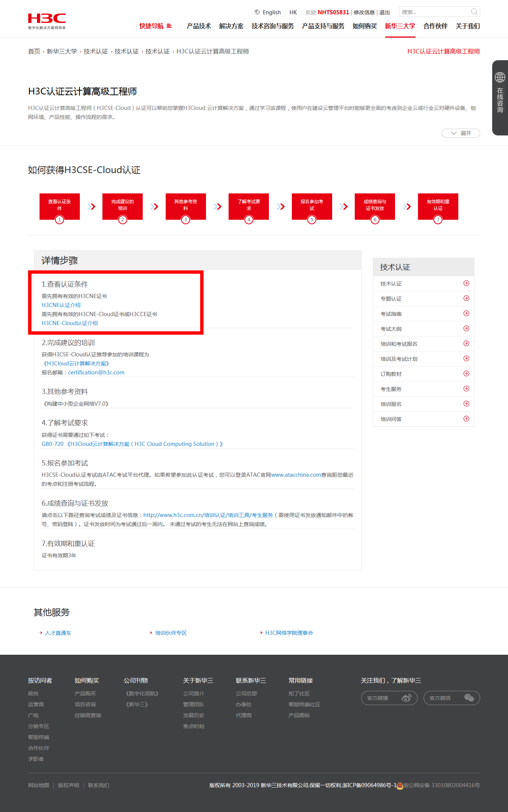This screenshot has height=812, width=508.
Task: Open the 考生服务 score query URL
Action: [x=208, y=515]
